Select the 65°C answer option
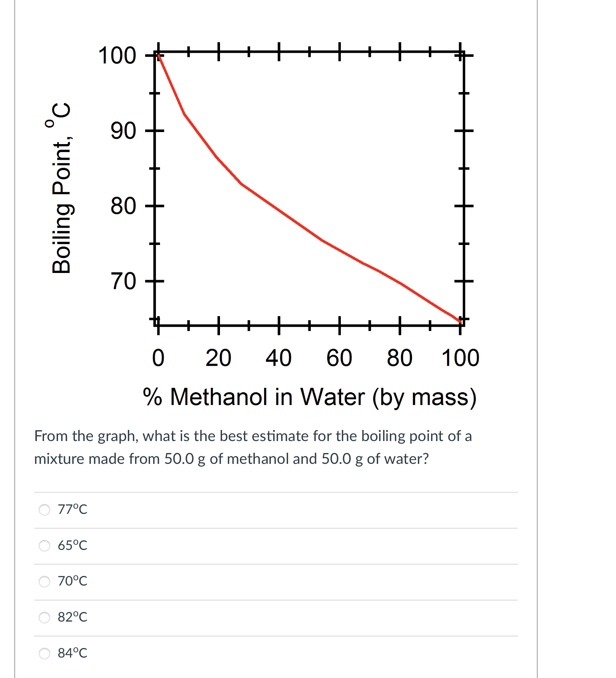Viewport: 616px width, 678px height. coord(44,546)
